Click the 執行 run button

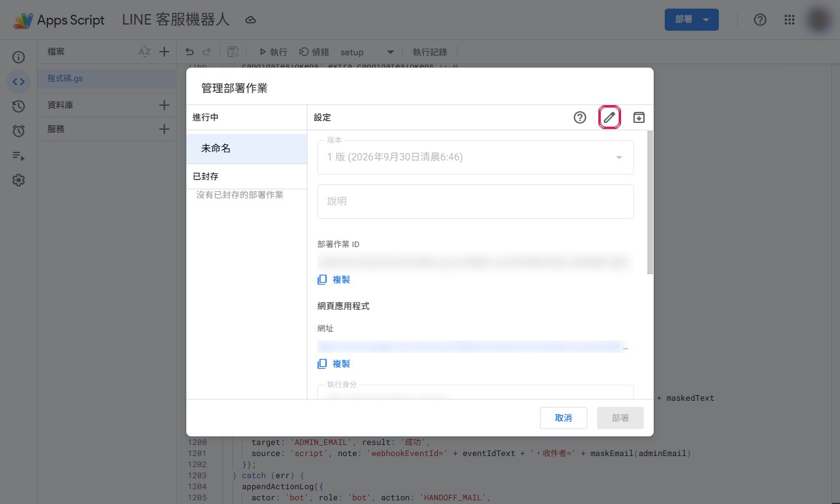pos(273,52)
